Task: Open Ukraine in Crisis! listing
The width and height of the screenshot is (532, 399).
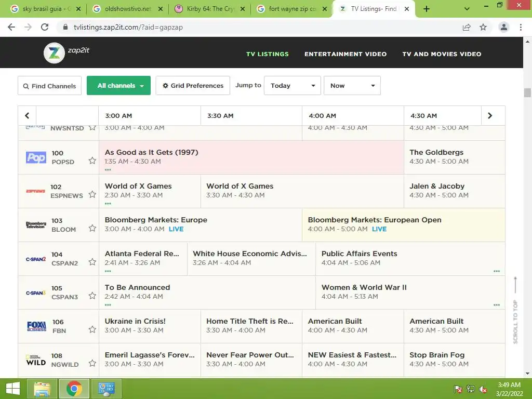Action: 150,326
